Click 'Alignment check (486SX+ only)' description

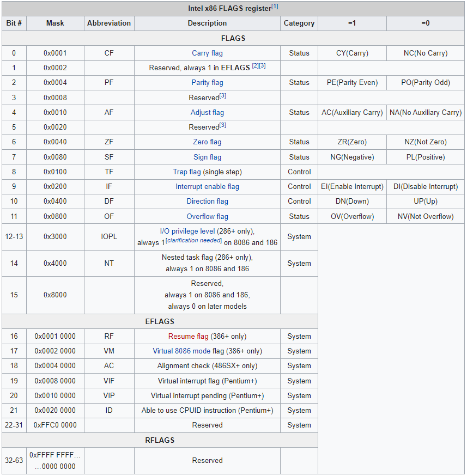click(x=207, y=366)
